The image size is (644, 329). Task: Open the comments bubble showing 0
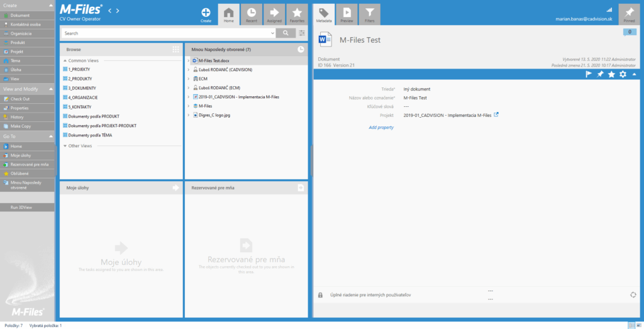coord(629,32)
